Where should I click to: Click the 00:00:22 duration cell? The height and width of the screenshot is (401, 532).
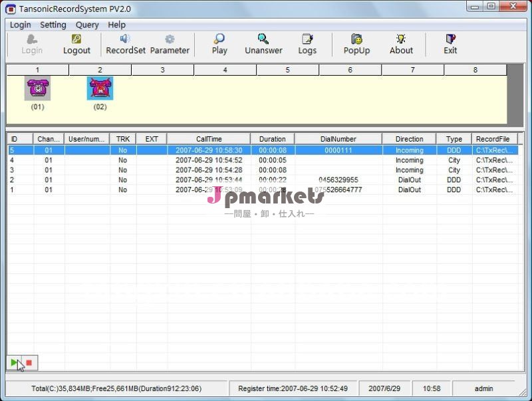273,180
